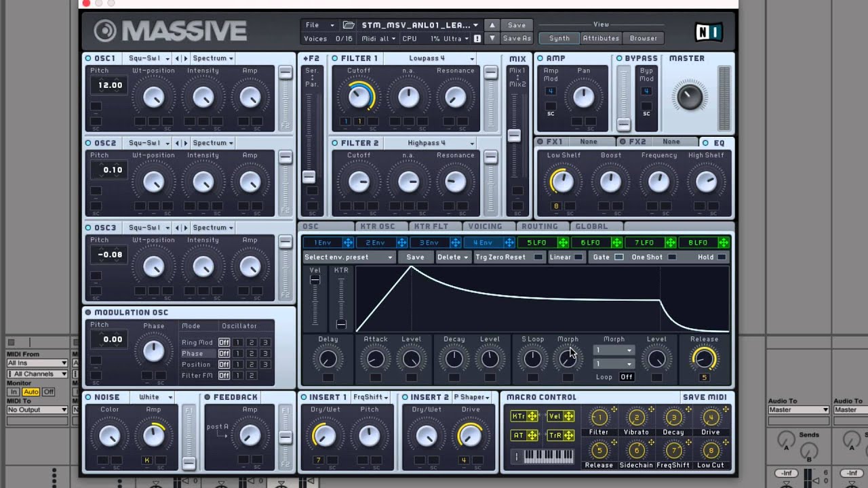Open the Select env. preset dropdown

point(349,257)
